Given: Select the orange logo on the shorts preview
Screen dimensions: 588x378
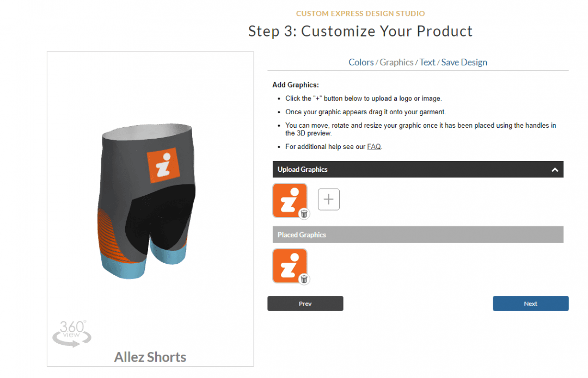Looking at the screenshot, I should click(163, 165).
